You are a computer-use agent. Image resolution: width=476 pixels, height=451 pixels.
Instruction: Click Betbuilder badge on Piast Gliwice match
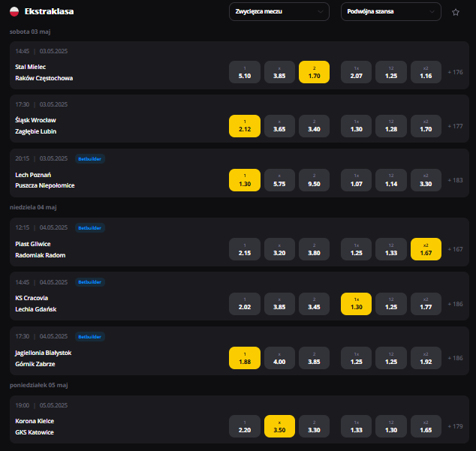pos(90,228)
